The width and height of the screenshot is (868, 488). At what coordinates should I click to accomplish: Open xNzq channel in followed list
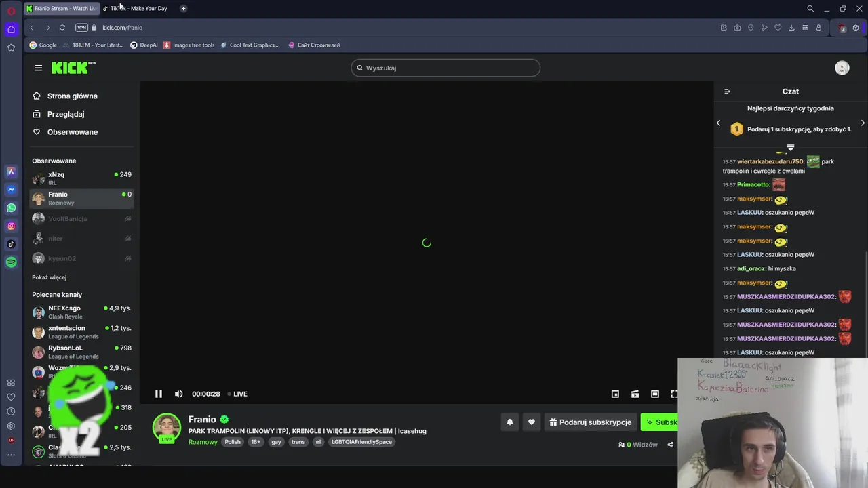pos(81,178)
